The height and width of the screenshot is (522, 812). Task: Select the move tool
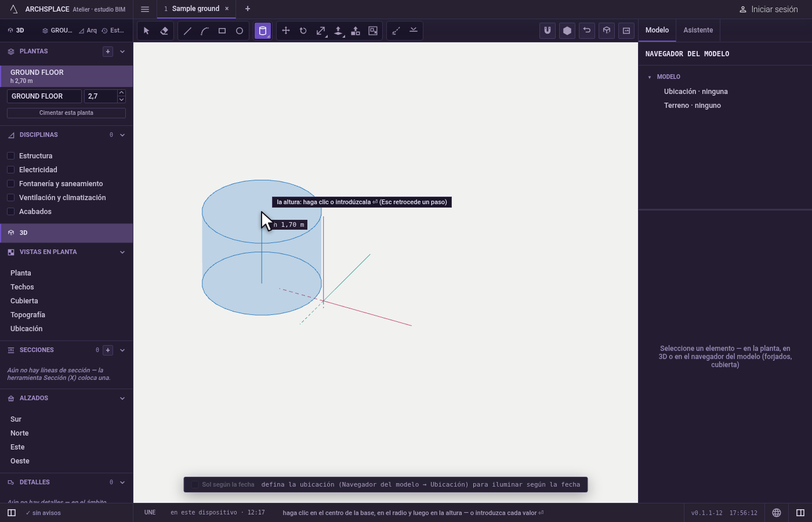click(x=286, y=31)
